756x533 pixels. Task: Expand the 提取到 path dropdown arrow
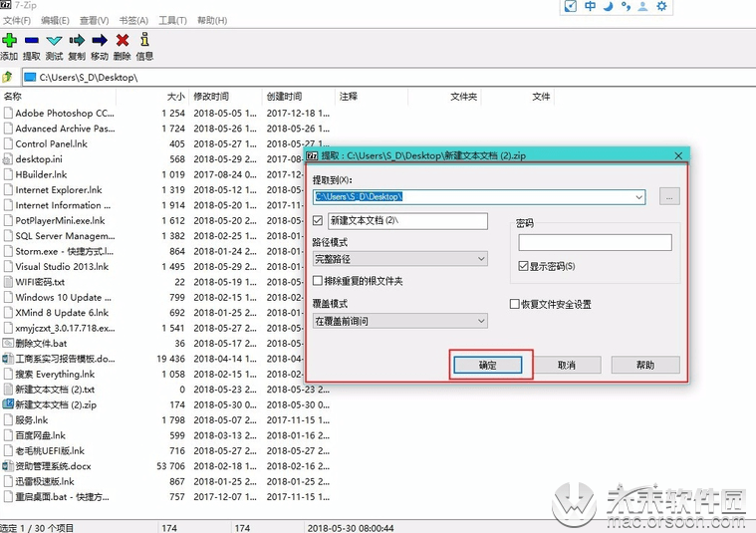[x=638, y=197]
